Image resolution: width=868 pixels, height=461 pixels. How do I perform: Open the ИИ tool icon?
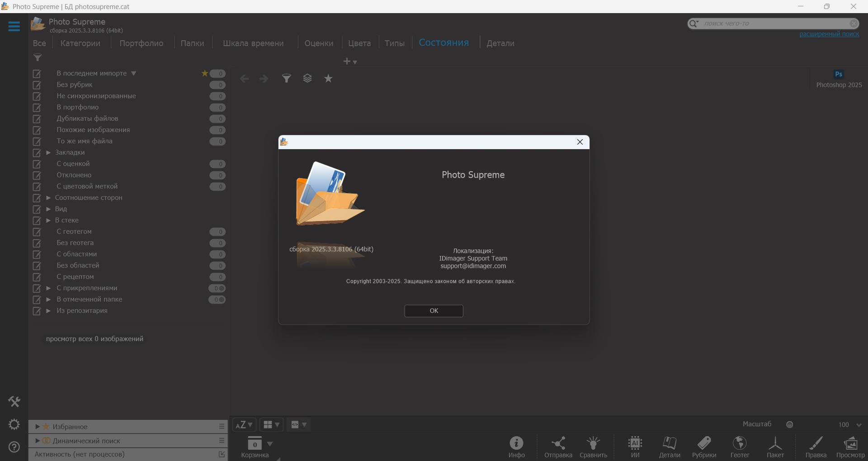[635, 443]
